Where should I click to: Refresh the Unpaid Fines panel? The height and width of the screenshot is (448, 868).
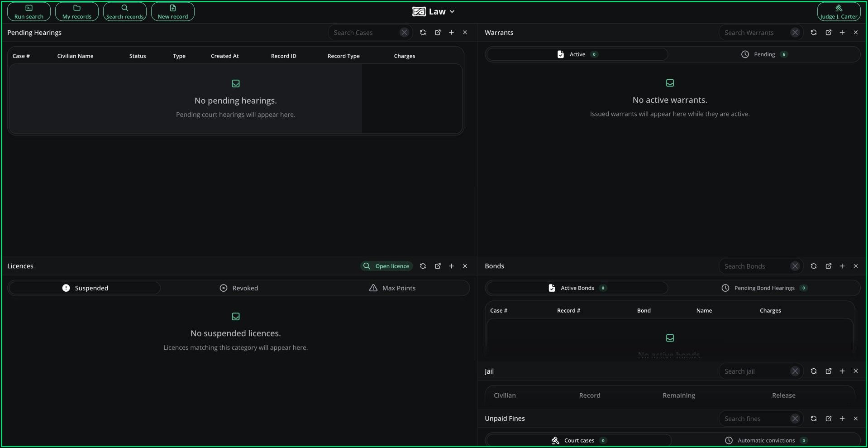(814, 419)
